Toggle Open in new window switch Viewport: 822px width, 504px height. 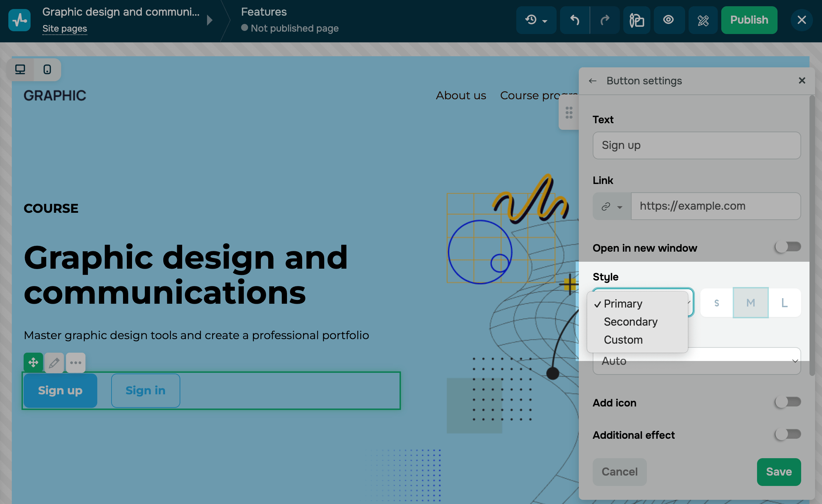click(x=788, y=247)
